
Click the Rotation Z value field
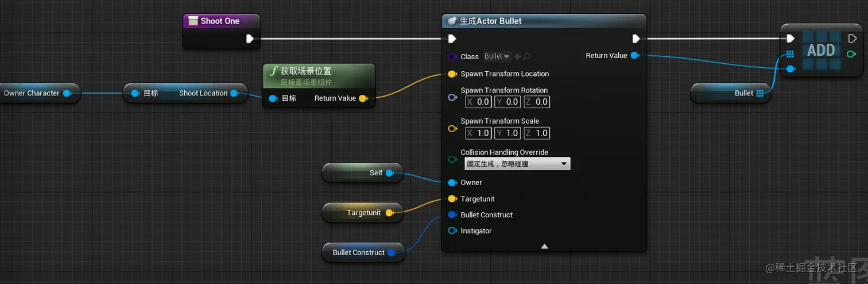coord(537,102)
